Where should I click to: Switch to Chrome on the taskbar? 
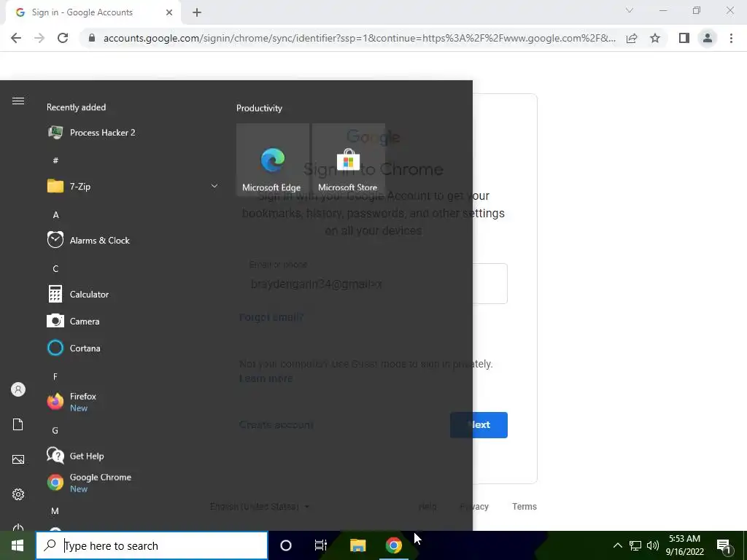(393, 545)
